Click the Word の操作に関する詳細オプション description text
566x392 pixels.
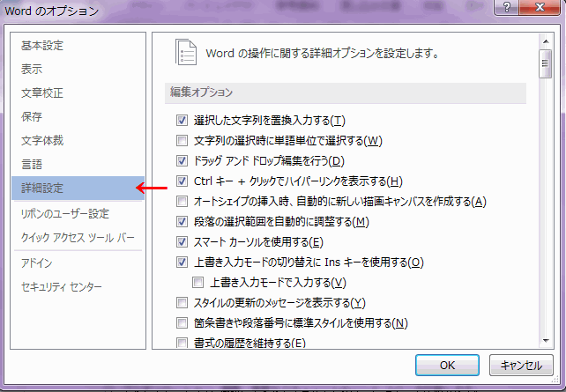point(323,54)
